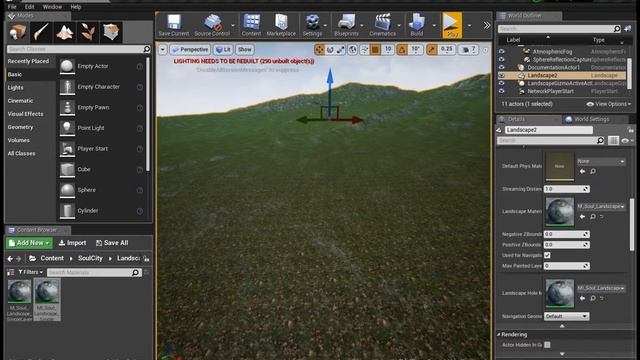
Task: Open Marketplace from the toolbar
Action: (281, 25)
